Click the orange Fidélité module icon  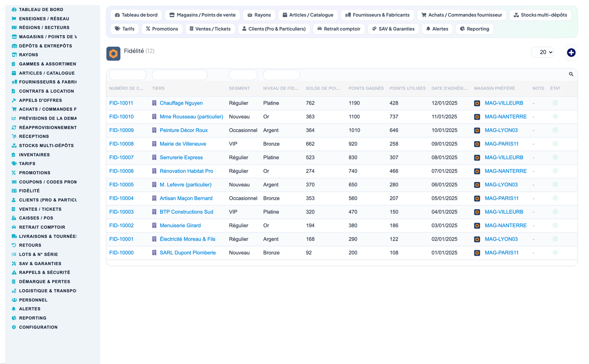(113, 54)
